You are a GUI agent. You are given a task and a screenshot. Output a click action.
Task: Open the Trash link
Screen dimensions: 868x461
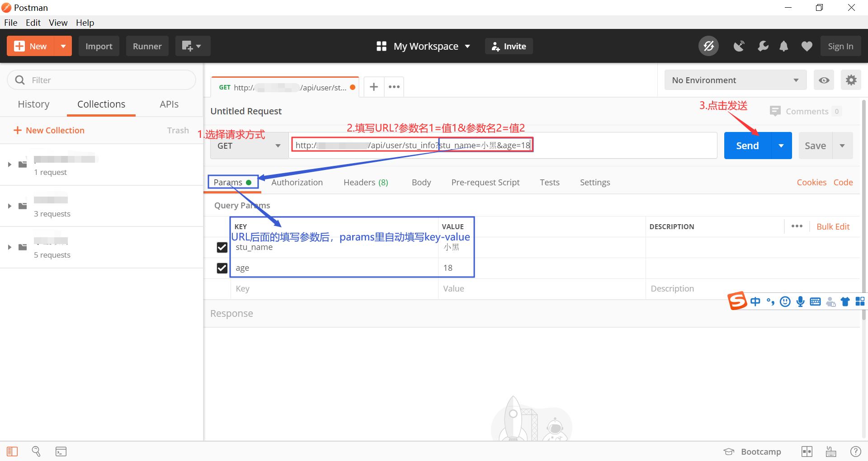coord(178,130)
